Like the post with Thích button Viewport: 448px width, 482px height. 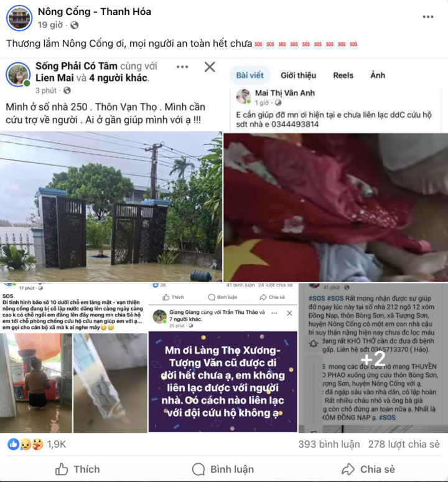(x=77, y=470)
